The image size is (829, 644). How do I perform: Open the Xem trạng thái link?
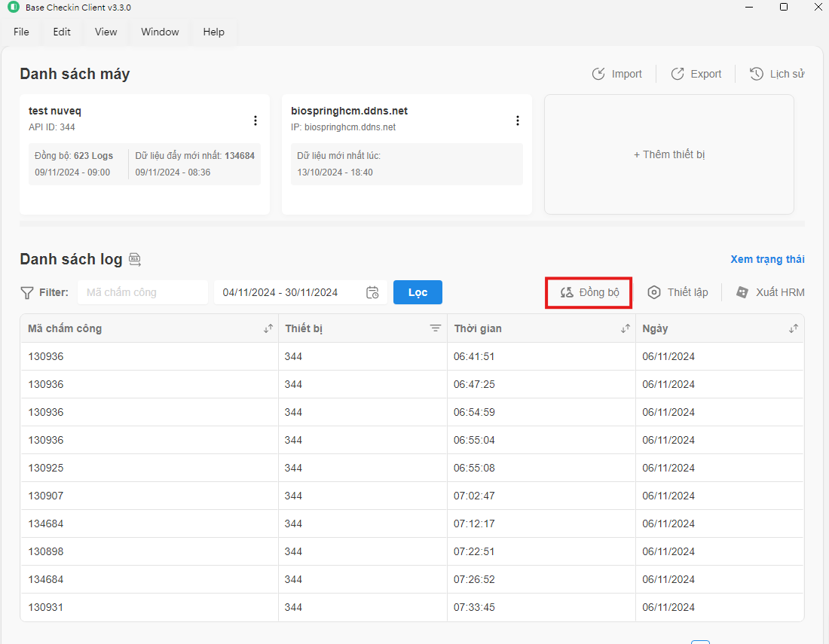click(x=767, y=259)
